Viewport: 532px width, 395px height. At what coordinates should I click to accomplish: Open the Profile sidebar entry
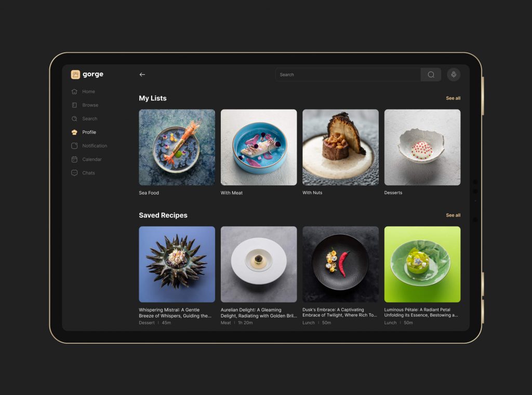[84, 132]
